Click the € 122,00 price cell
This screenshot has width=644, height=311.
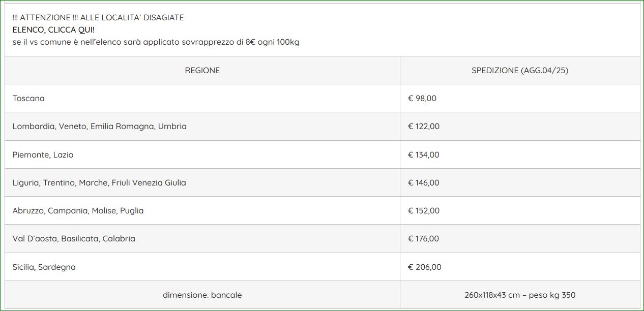[520, 126]
